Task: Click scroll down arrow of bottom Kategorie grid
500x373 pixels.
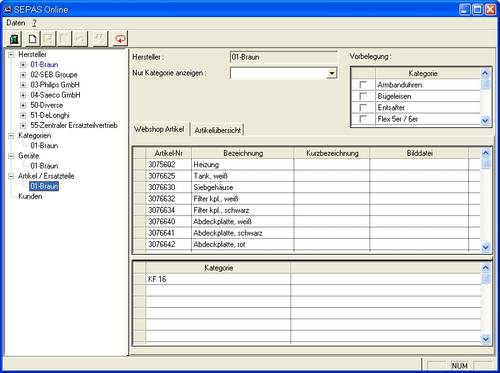Action: [x=486, y=339]
